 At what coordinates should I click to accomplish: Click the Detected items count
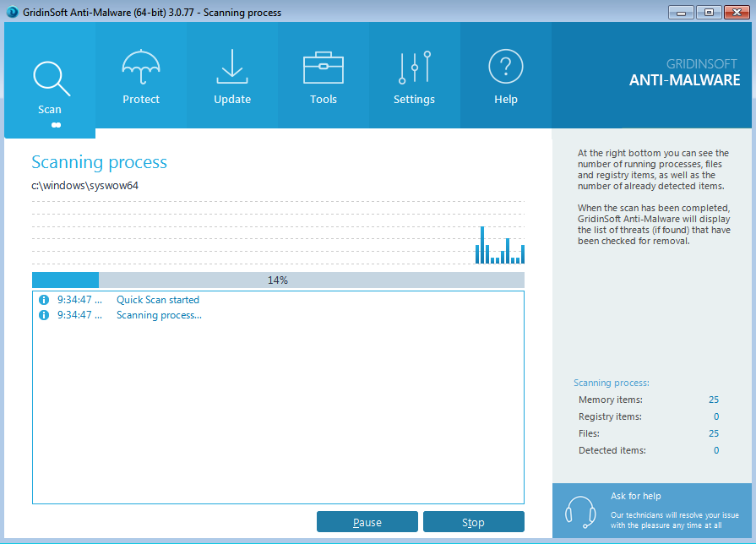(x=715, y=450)
